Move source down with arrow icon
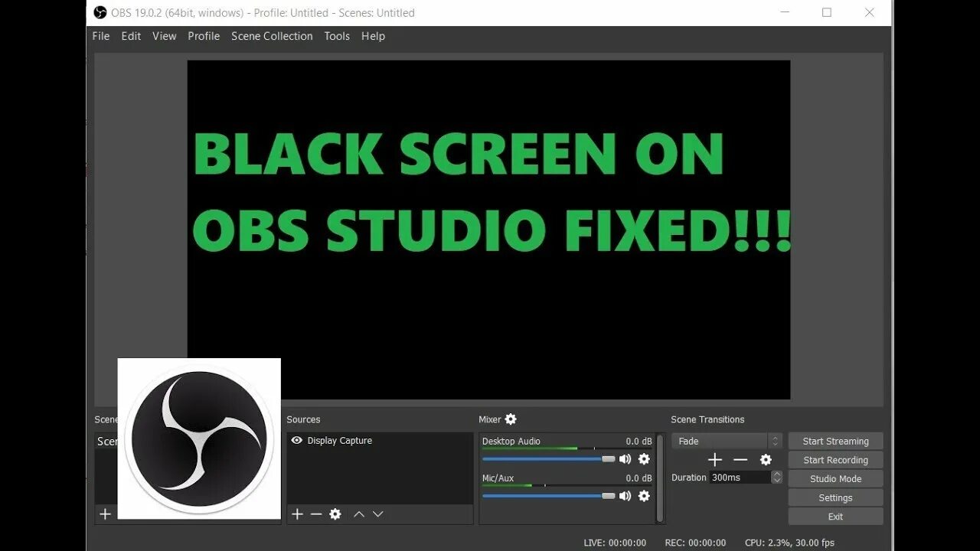 377,514
